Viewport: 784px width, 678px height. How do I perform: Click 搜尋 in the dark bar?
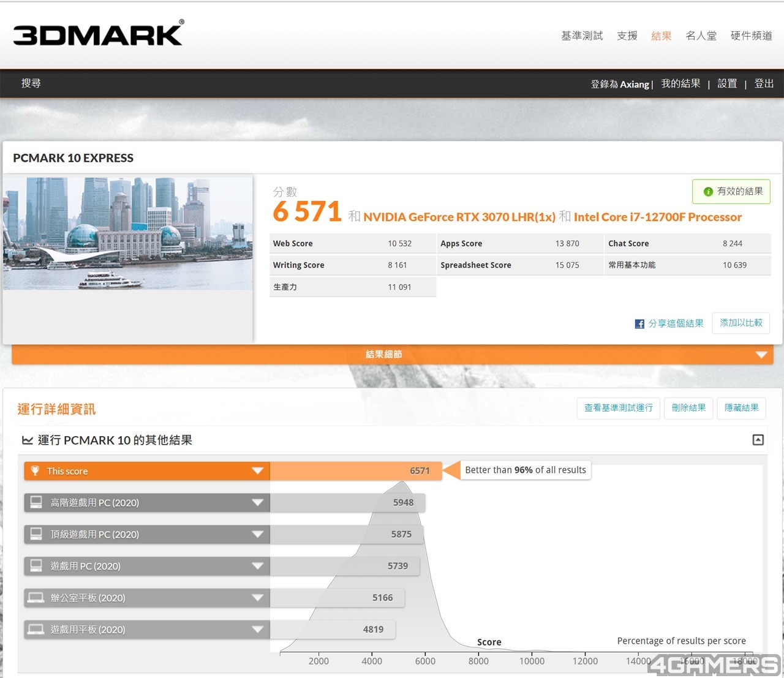pos(31,83)
